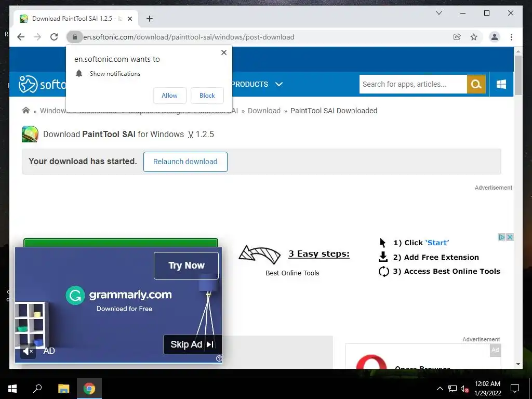Click the padlock site info icon
Viewport: 532px width, 399px height.
click(75, 37)
